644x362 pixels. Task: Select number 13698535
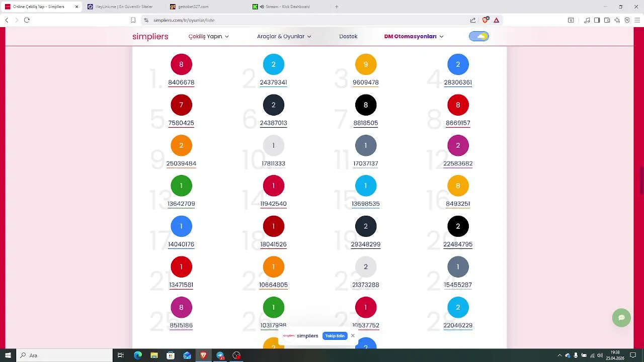[x=366, y=204]
